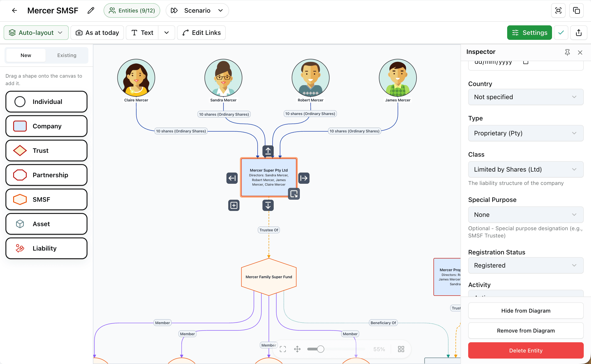
Task: Select the Robert Mercer avatar
Action: (x=310, y=78)
